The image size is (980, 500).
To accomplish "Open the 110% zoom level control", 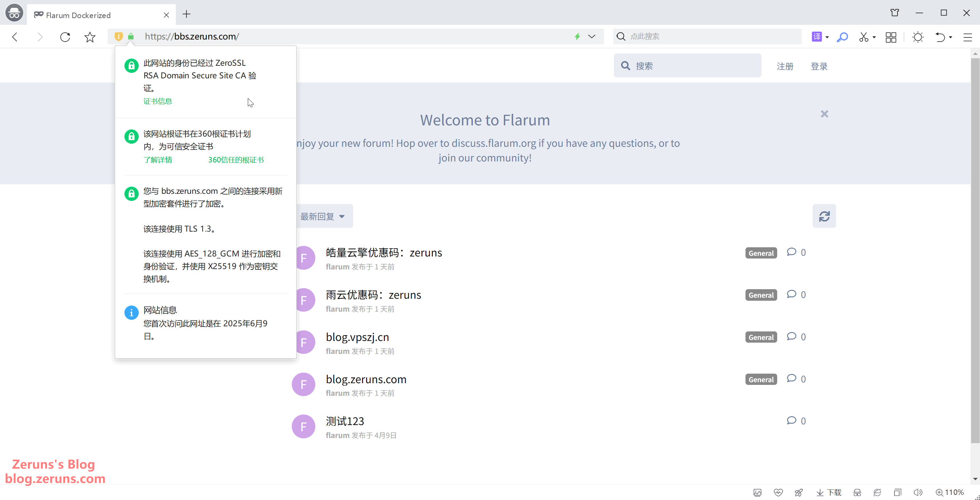I will [x=950, y=493].
